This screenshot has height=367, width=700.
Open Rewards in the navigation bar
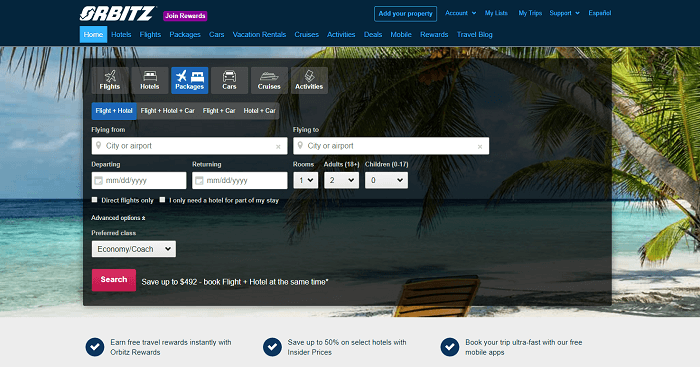pos(434,34)
